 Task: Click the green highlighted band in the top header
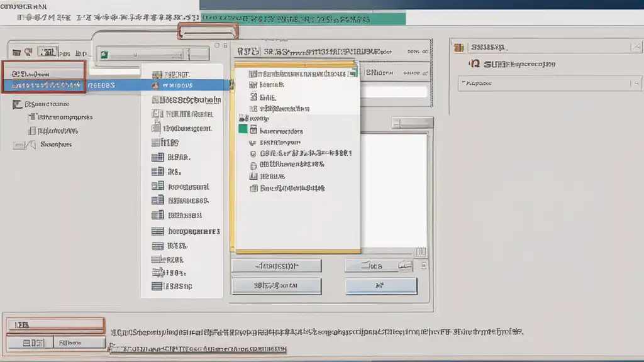point(303,19)
